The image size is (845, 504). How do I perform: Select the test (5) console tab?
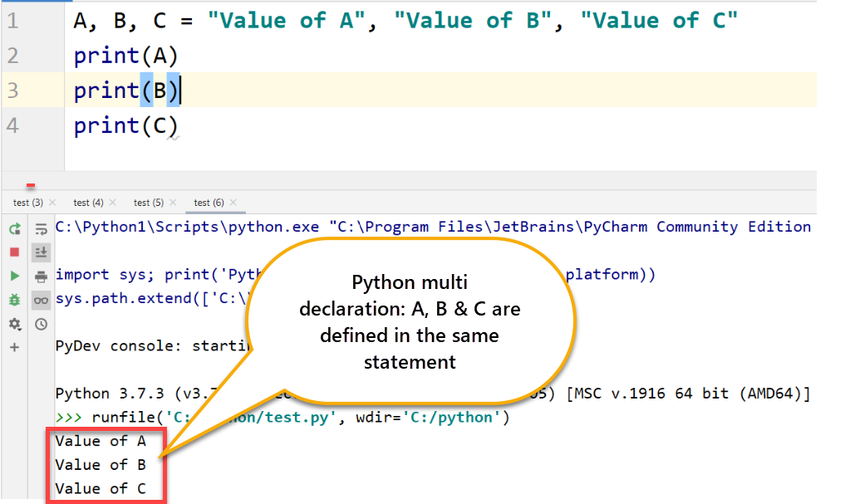(148, 203)
